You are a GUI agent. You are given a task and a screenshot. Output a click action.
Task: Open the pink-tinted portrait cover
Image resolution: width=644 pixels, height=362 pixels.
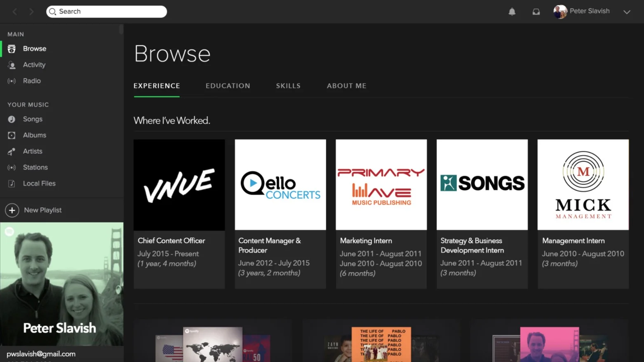point(550,345)
